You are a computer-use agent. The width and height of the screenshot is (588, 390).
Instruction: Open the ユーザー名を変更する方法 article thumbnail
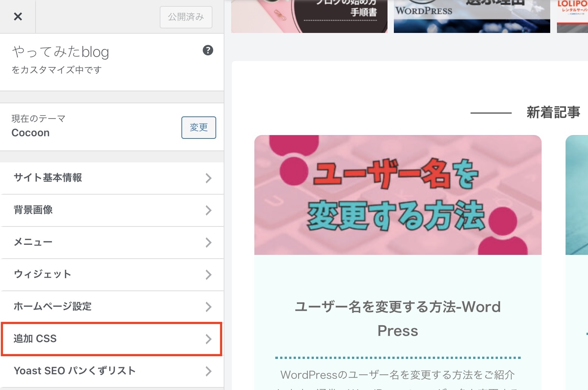(x=398, y=195)
